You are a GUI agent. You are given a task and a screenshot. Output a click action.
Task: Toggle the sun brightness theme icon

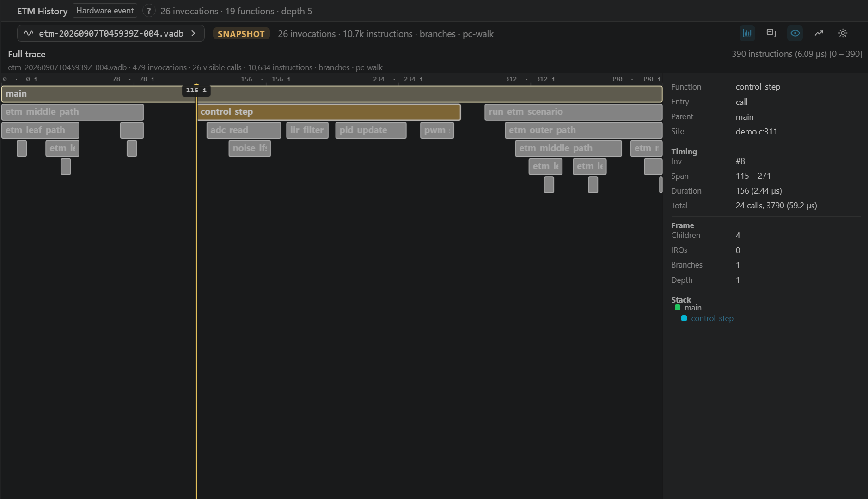843,33
